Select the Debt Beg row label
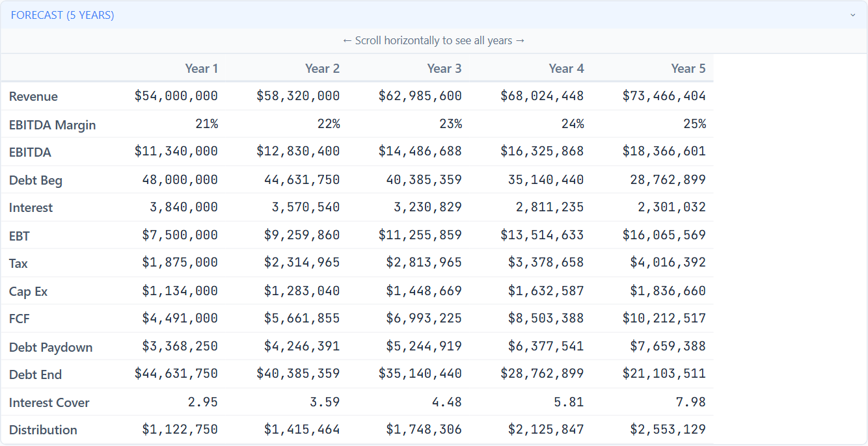 (36, 180)
